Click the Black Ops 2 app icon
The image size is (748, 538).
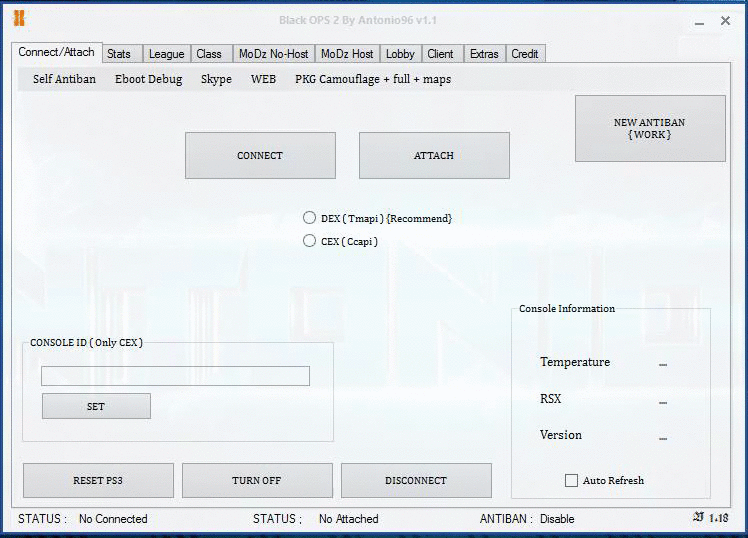tap(19, 18)
